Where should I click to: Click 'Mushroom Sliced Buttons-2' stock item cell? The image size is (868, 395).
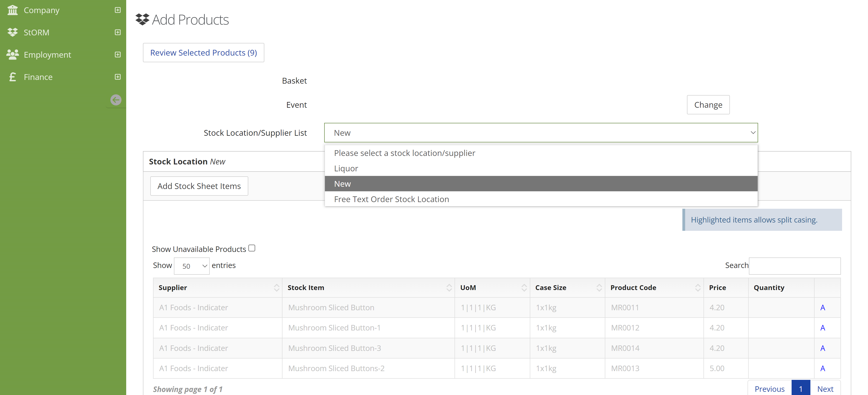368,368
